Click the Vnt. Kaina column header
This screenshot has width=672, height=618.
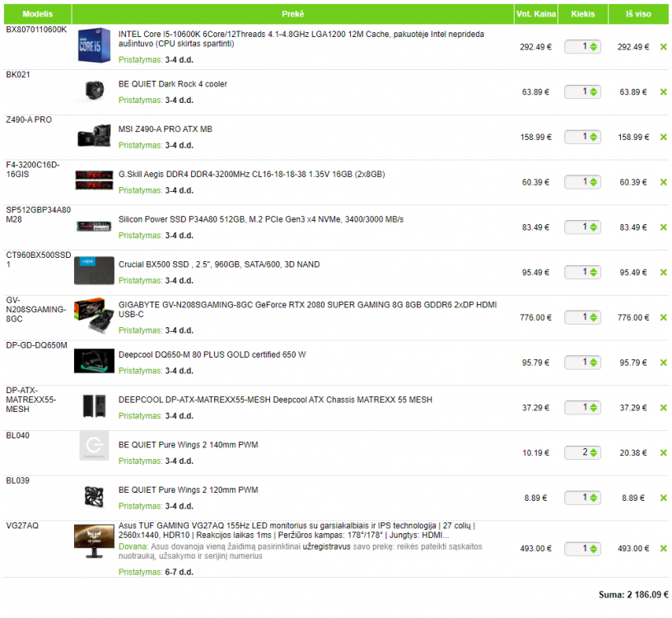click(x=536, y=14)
